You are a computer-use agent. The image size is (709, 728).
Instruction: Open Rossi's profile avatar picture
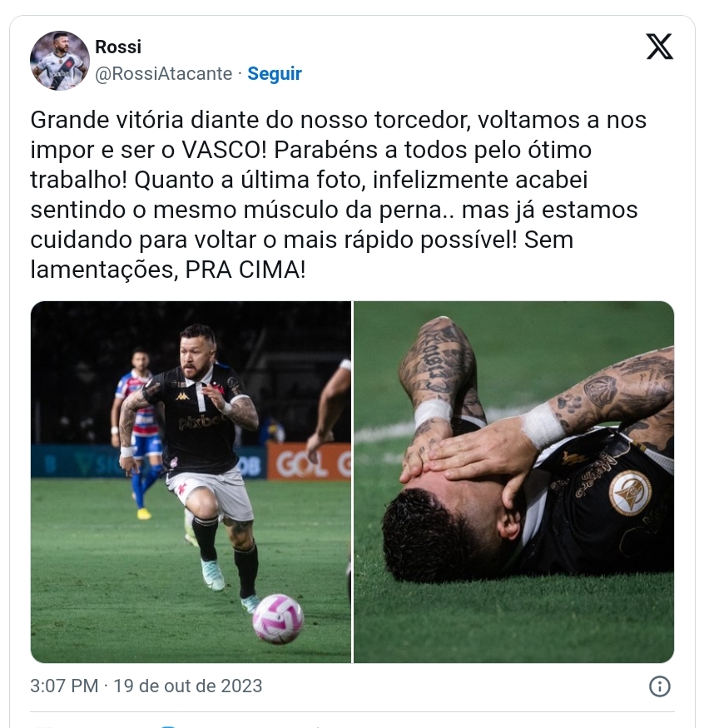point(59,61)
